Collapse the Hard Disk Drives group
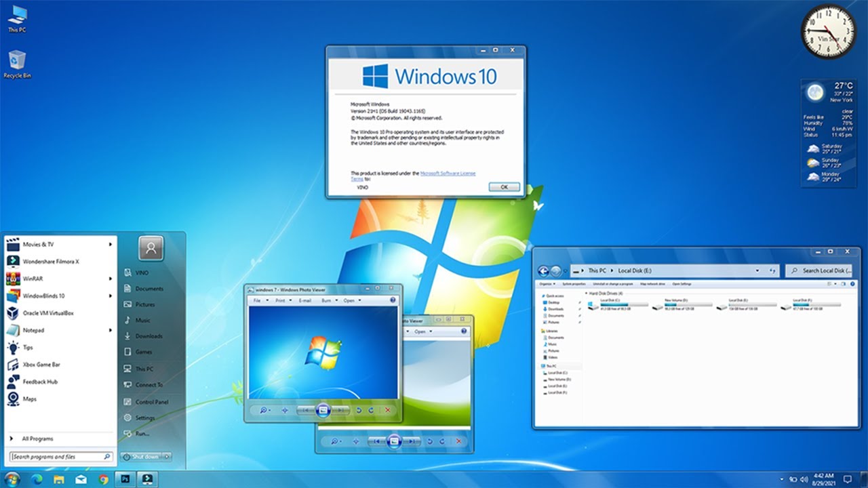This screenshot has width=868, height=488. tap(586, 293)
